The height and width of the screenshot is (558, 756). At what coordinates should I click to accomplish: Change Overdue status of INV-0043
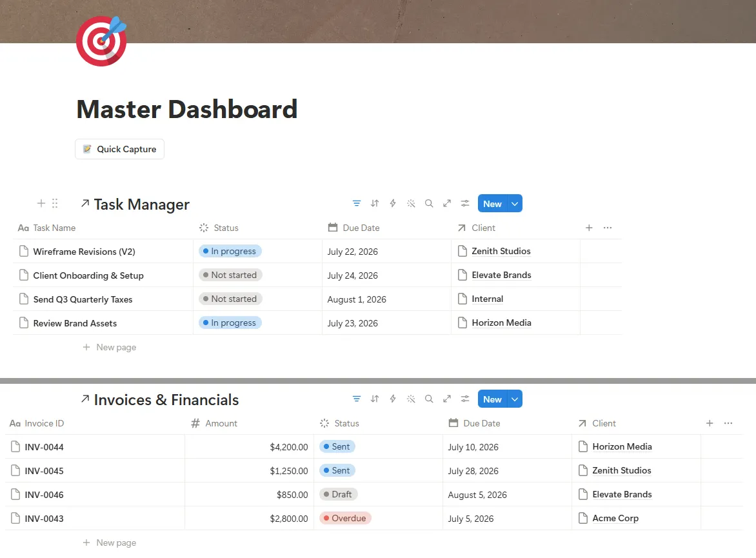[x=345, y=518]
